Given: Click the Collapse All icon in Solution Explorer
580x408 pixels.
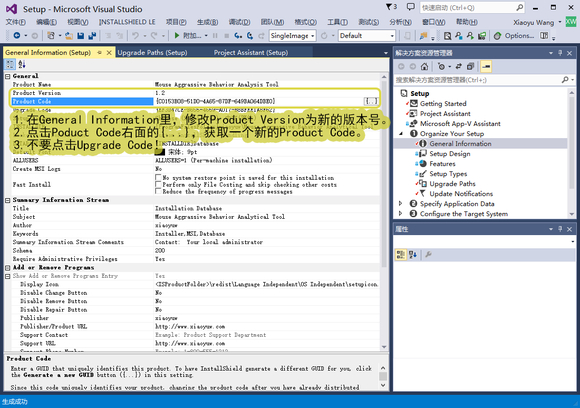Looking at the screenshot, I should click(470, 67).
